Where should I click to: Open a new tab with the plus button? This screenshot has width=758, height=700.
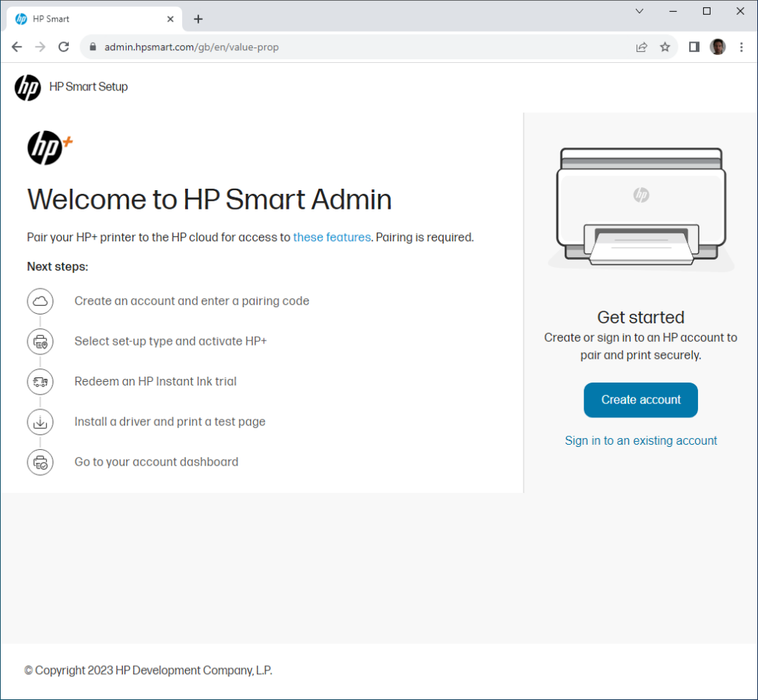coord(198,19)
